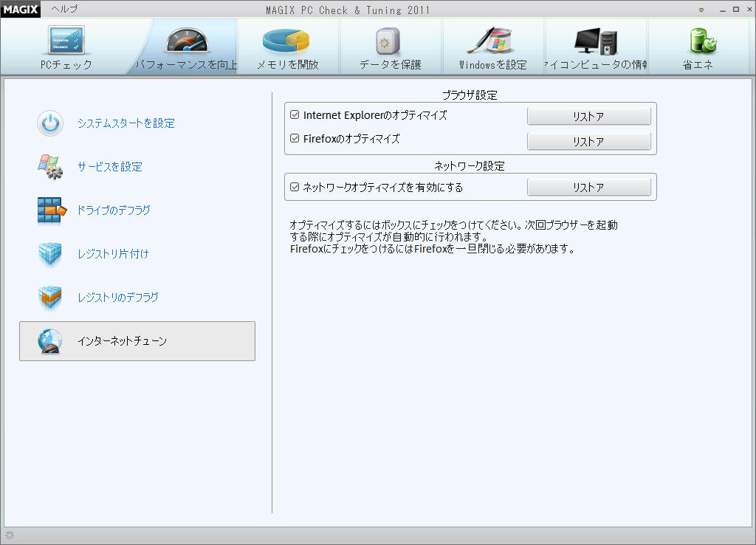
Task: Open the メモリを開放 pie chart icon
Action: (x=286, y=40)
